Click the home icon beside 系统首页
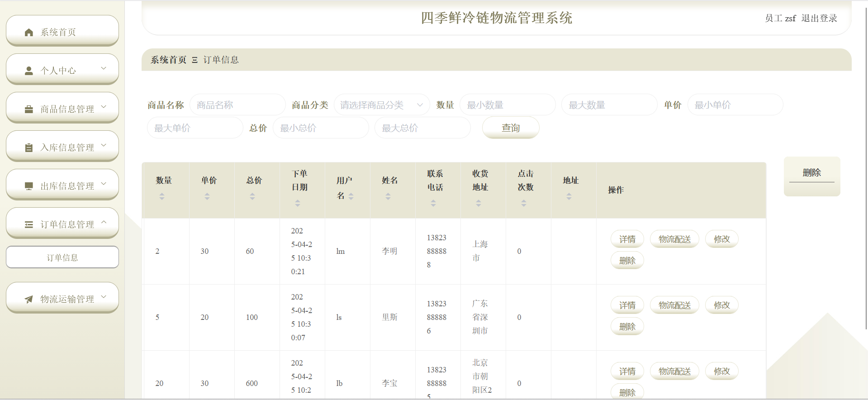 pos(29,32)
